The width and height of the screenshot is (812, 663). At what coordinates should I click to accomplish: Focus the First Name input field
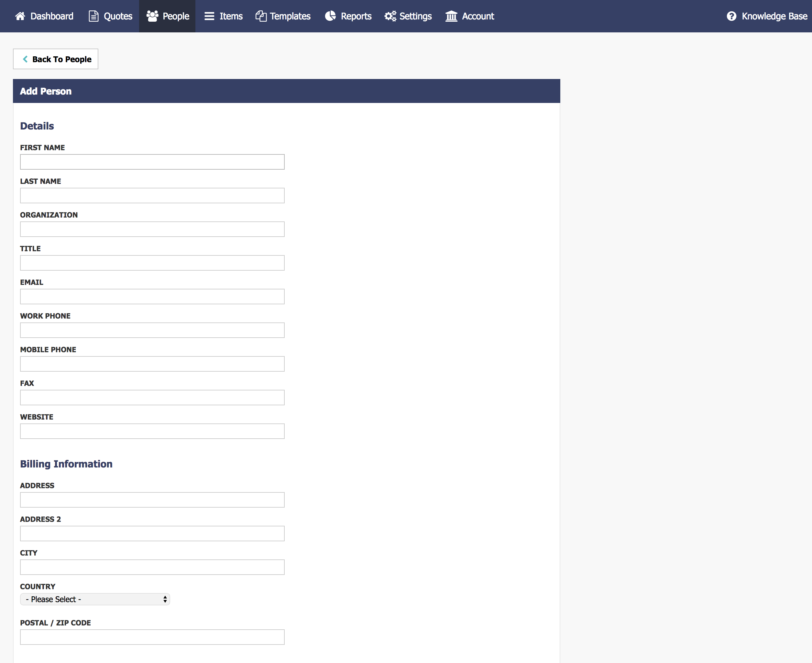pos(152,162)
